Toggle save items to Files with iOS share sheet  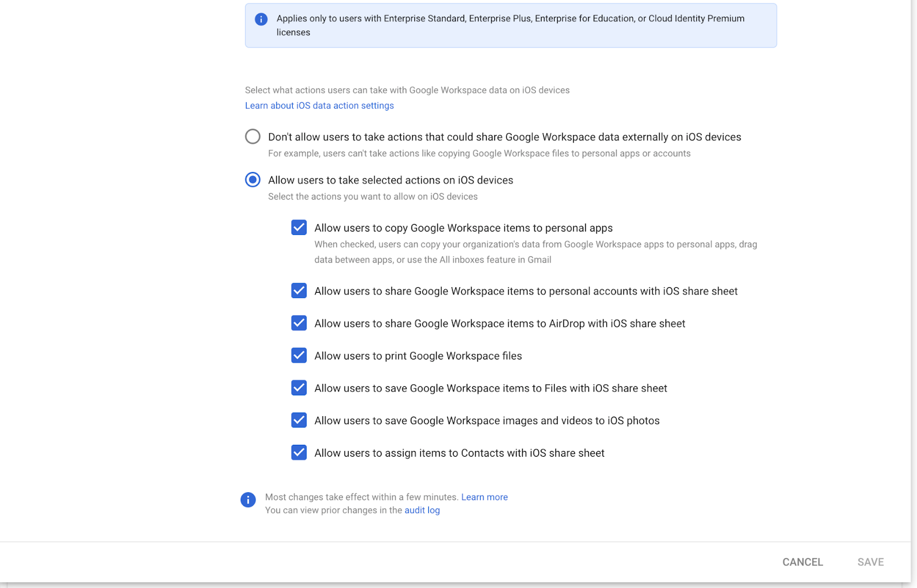(299, 388)
